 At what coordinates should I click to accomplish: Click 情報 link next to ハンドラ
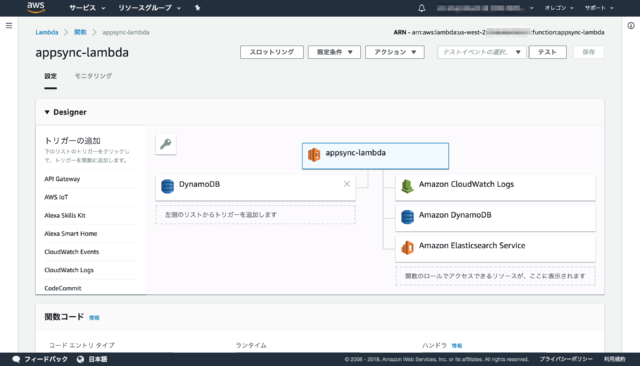457,346
